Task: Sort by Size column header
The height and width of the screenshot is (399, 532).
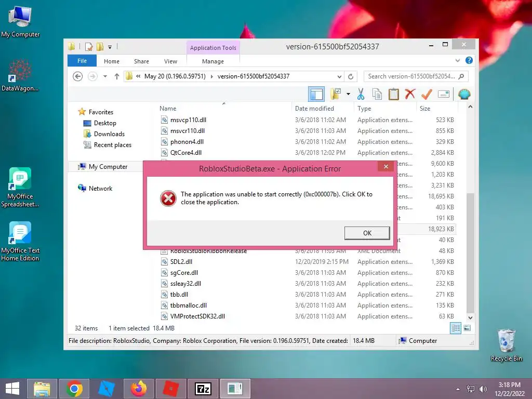Action: point(425,108)
